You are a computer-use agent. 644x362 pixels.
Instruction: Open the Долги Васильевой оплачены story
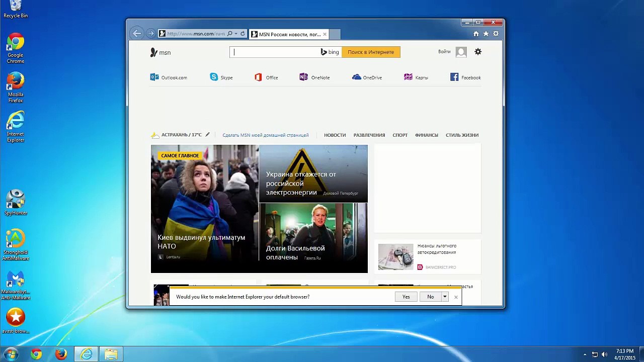pos(313,238)
